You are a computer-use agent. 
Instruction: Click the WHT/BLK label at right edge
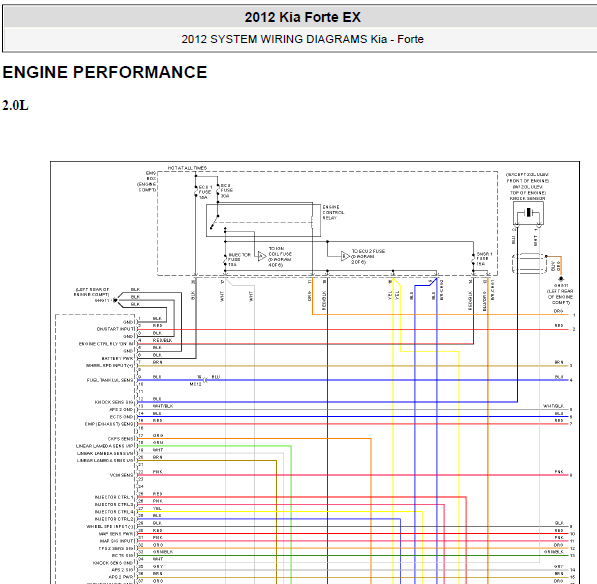[x=553, y=406]
